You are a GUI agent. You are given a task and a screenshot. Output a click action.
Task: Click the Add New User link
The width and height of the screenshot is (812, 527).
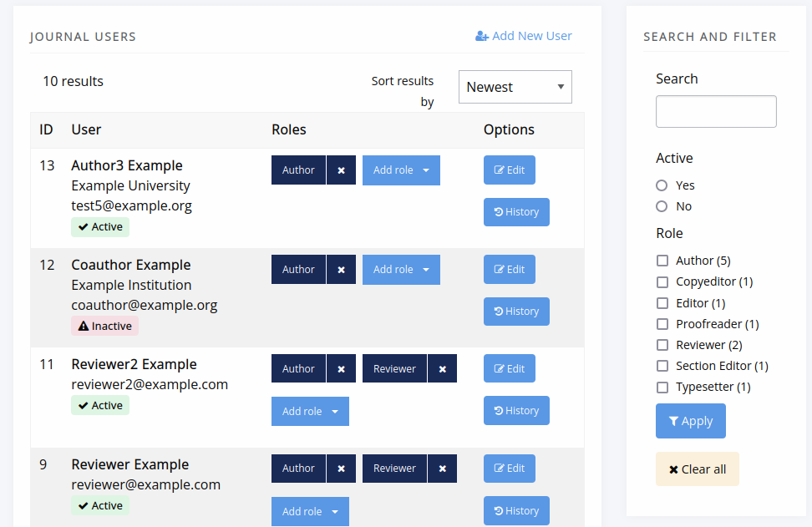(524, 36)
